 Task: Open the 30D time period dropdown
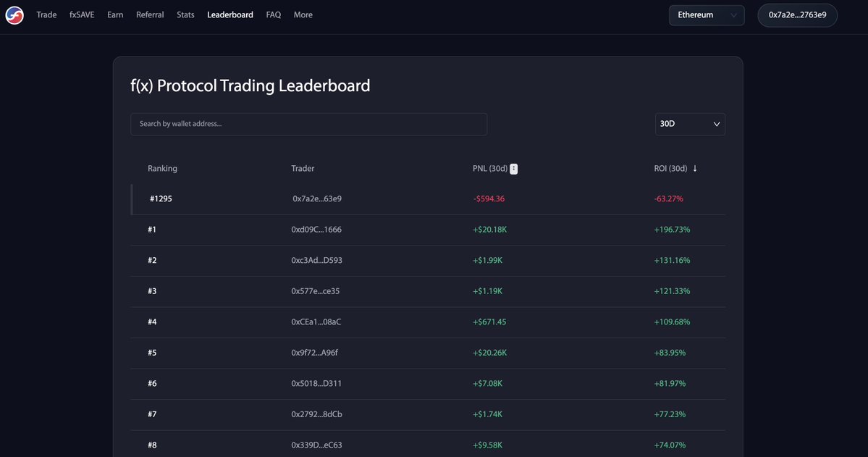[690, 124]
